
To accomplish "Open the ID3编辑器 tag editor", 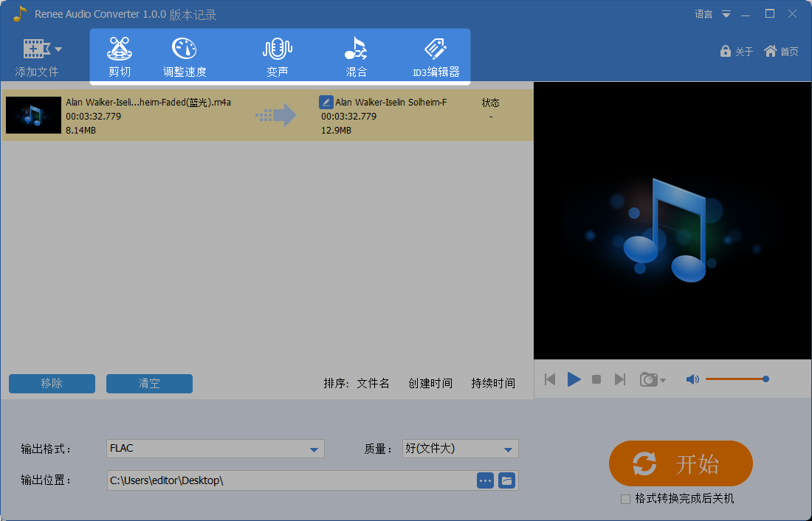I will click(x=436, y=56).
